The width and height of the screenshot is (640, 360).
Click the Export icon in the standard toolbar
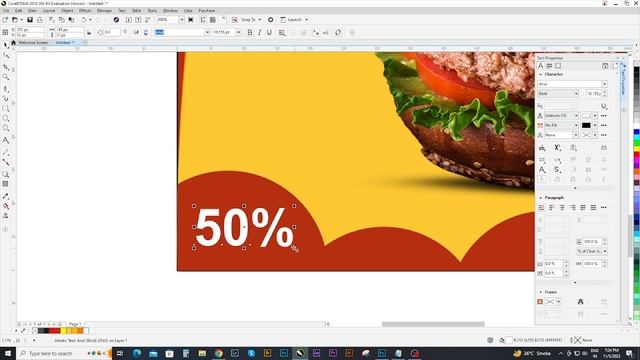[138, 20]
